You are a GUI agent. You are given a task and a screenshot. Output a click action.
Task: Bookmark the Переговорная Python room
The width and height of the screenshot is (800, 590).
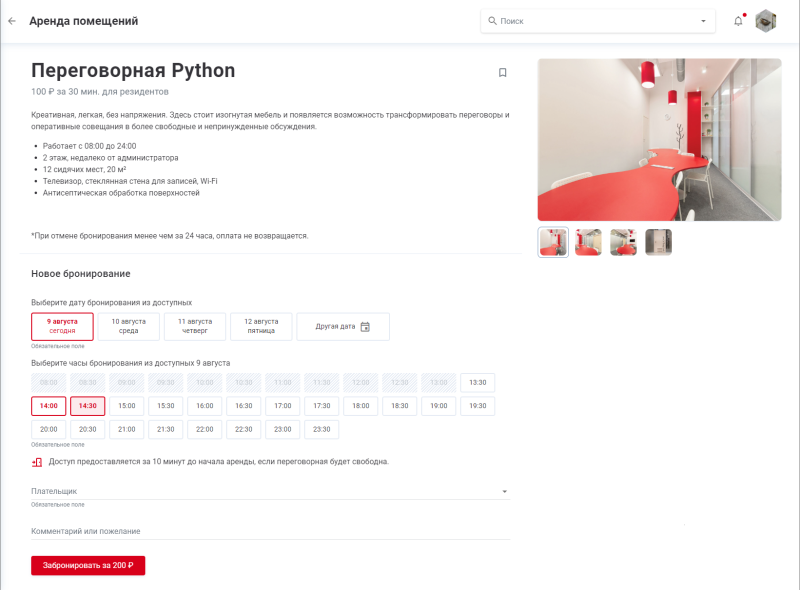pos(503,72)
